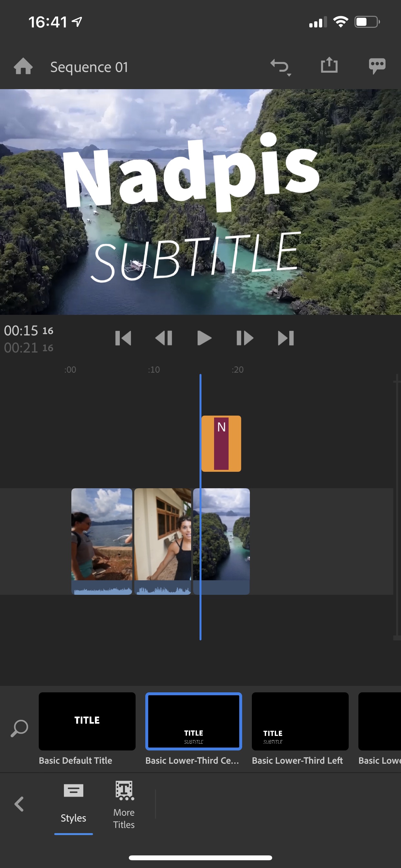This screenshot has height=868, width=401.
Task: Collapse panel with back chevron
Action: pos(19,804)
